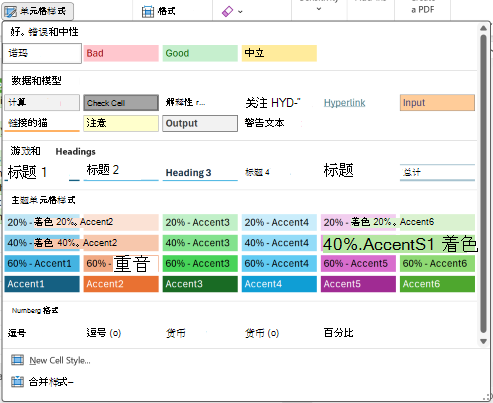493x403 pixels.
Task: Expand the Sensitivity dropdown chevron
Action: pos(319,9)
